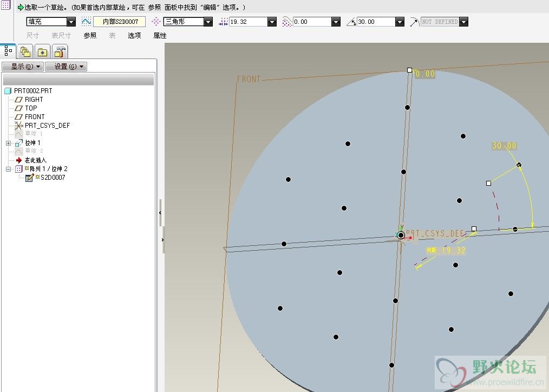Open the 三角形 grid shape dropdown

208,22
